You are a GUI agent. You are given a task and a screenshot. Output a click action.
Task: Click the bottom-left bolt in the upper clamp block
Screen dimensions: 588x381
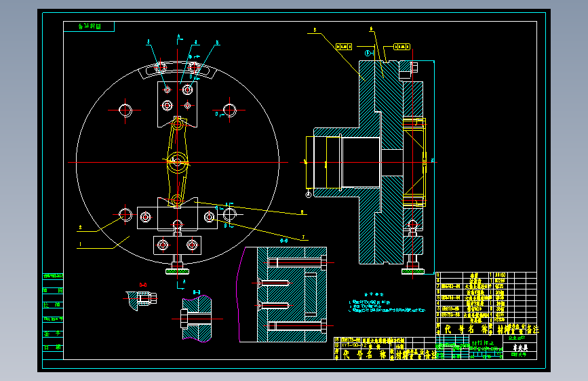click(167, 105)
